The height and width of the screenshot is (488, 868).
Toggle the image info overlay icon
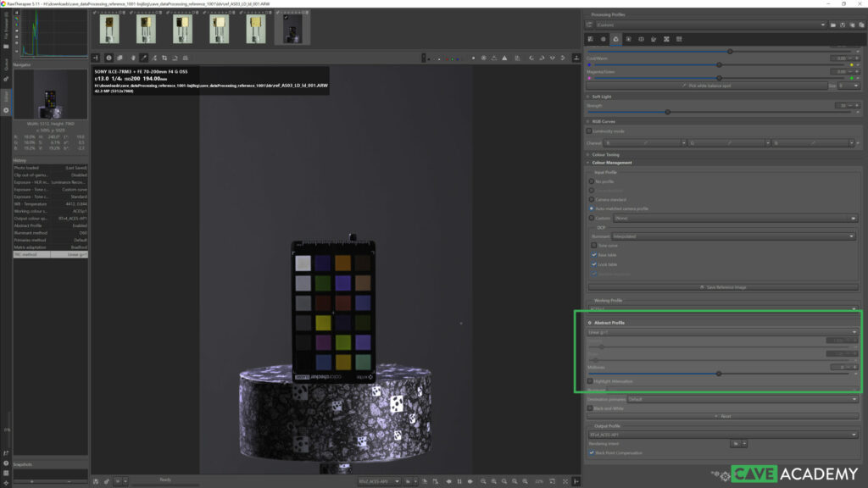click(x=108, y=58)
